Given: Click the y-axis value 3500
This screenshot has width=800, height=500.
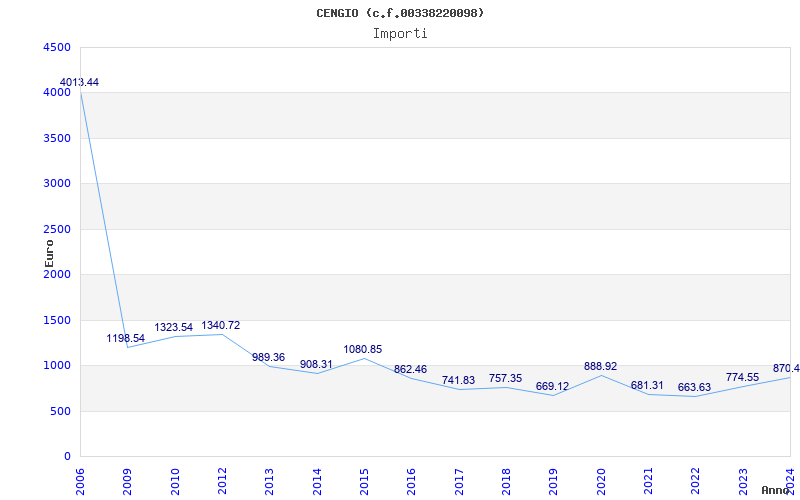Looking at the screenshot, I should pyautogui.click(x=57, y=138).
